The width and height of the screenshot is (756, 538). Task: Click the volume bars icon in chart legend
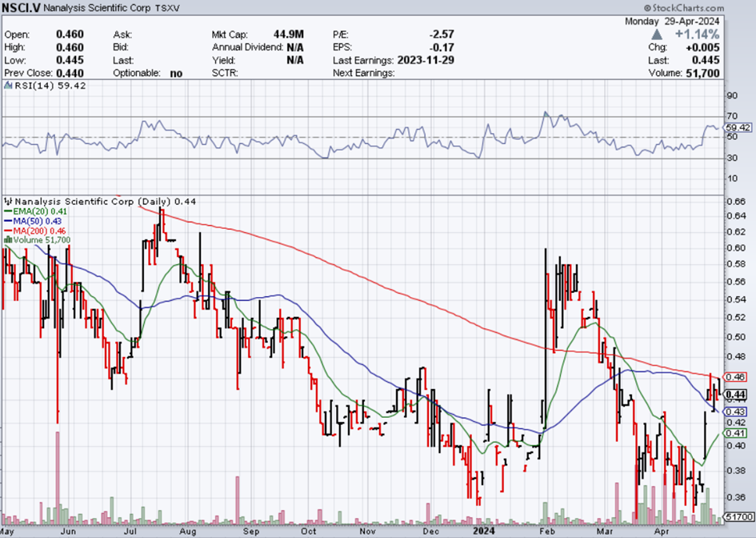click(x=8, y=240)
